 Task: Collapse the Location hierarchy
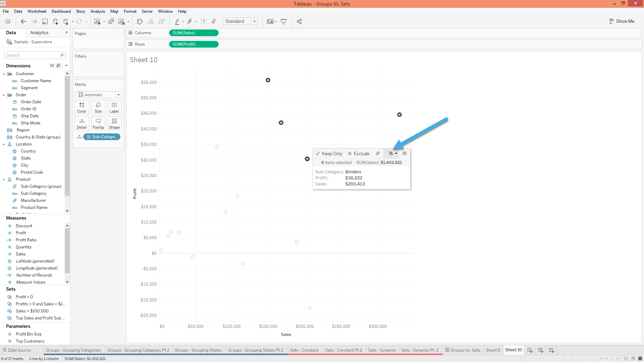click(x=4, y=144)
